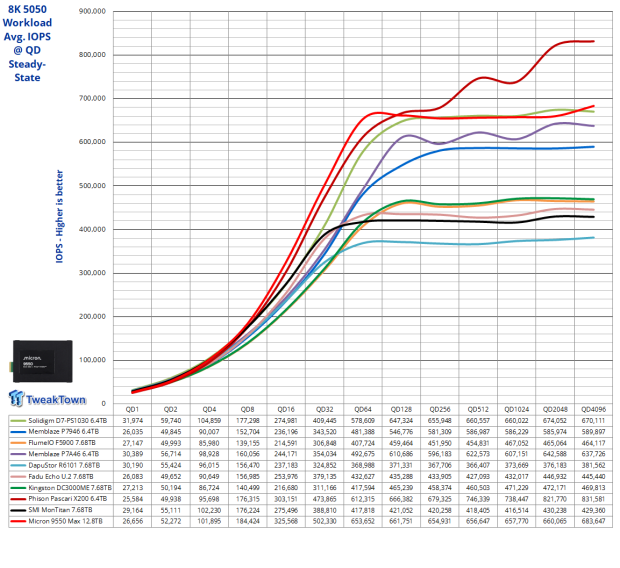The image size is (620, 568).
Task: Click the 100,000 y-axis label
Action: click(92, 360)
